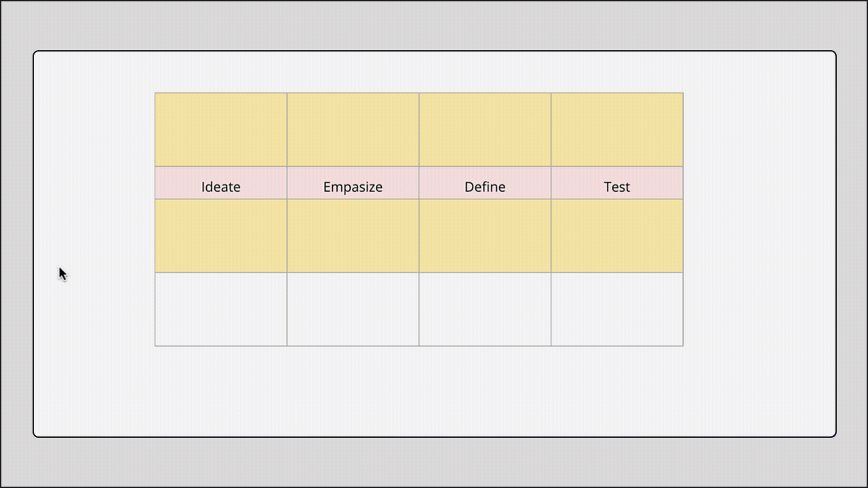
Task: Click the yellow cell above Define
Action: pyautogui.click(x=485, y=129)
